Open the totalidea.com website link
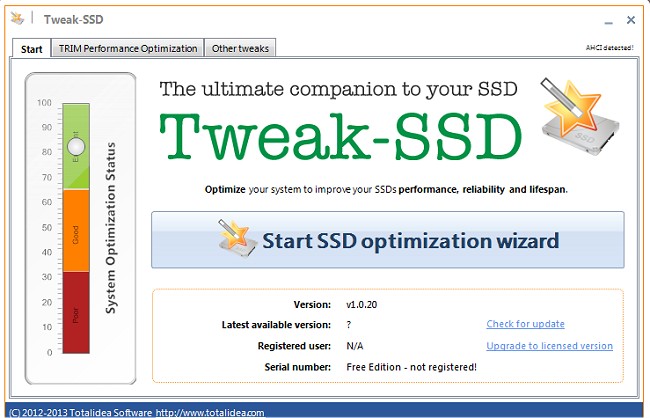 pyautogui.click(x=210, y=413)
